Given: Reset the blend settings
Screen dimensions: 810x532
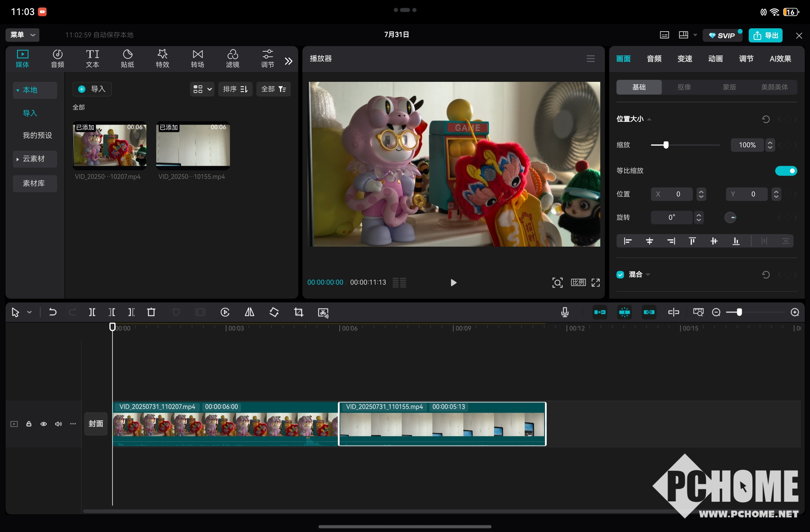Looking at the screenshot, I should 766,274.
